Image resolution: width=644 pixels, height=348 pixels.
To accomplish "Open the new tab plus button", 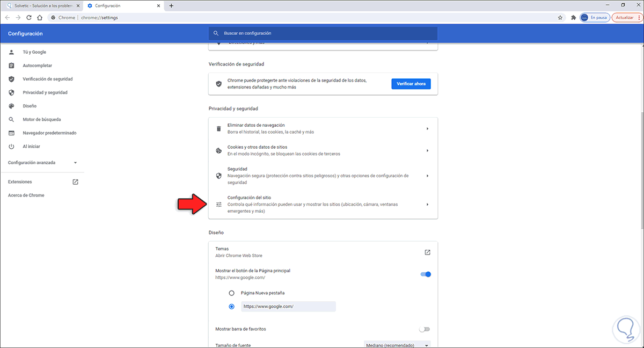I will point(171,5).
